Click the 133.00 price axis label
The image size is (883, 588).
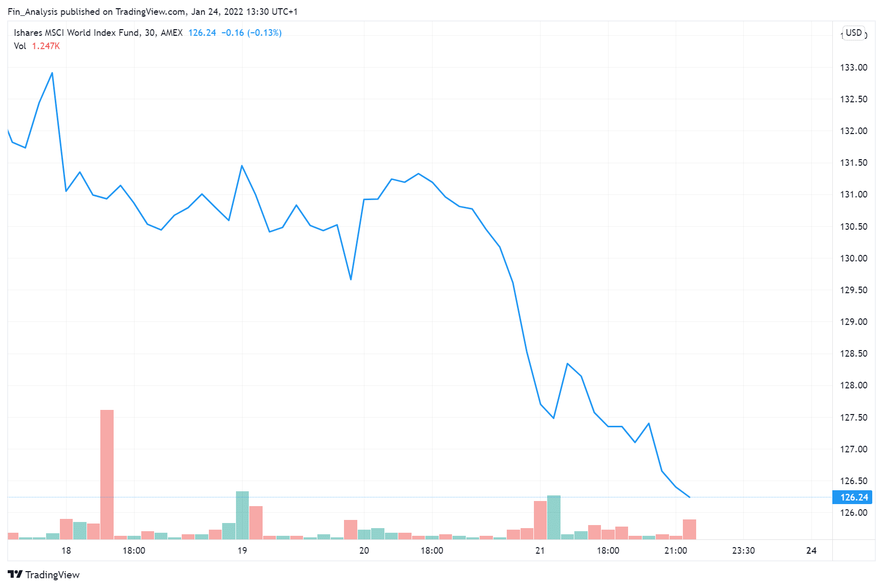[x=853, y=68]
